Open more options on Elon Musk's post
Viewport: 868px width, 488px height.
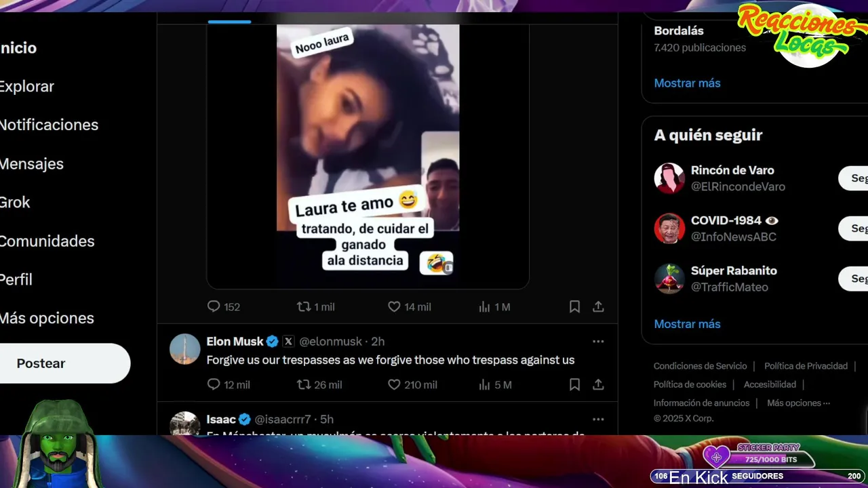pyautogui.click(x=598, y=342)
